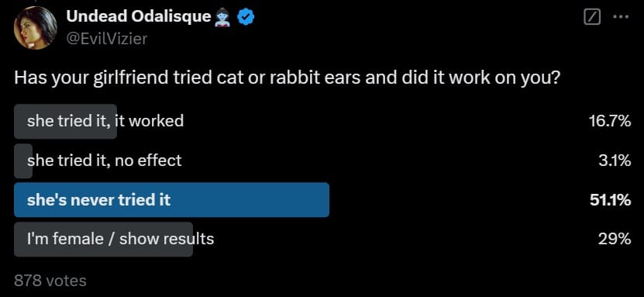Click the 878 votes count
Image resolution: width=644 pixels, height=297 pixels.
pos(50,281)
